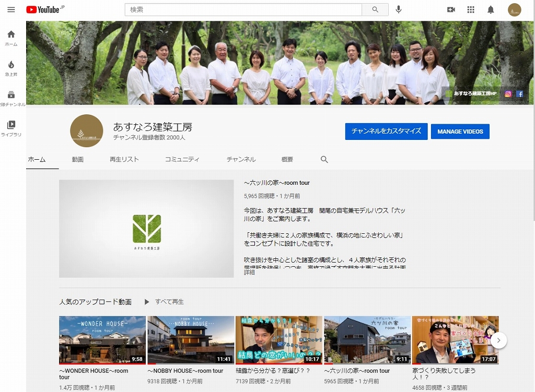Play all popular uploads triangle icon
Viewport: 535px width, 392px height.
point(147,302)
